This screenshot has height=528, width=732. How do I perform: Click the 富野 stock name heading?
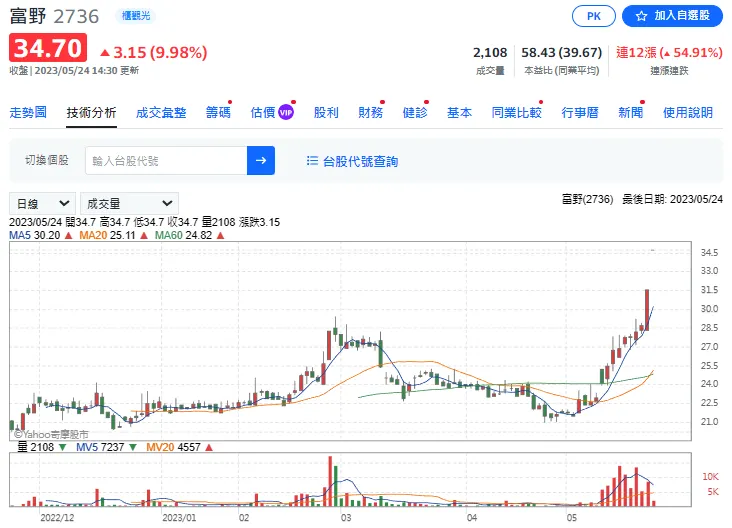point(28,16)
